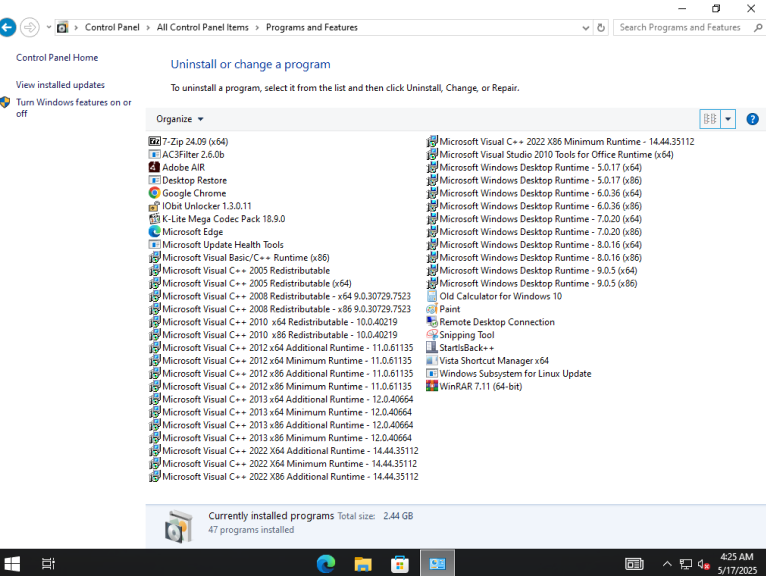Click the Remote Desktop Connection icon
Screen dimensions: 766x576
click(x=432, y=322)
